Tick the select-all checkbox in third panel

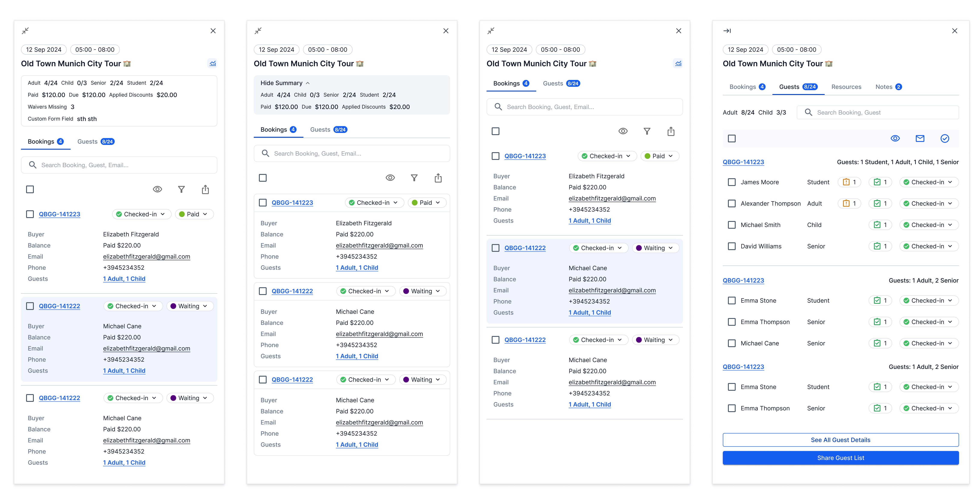[495, 131]
